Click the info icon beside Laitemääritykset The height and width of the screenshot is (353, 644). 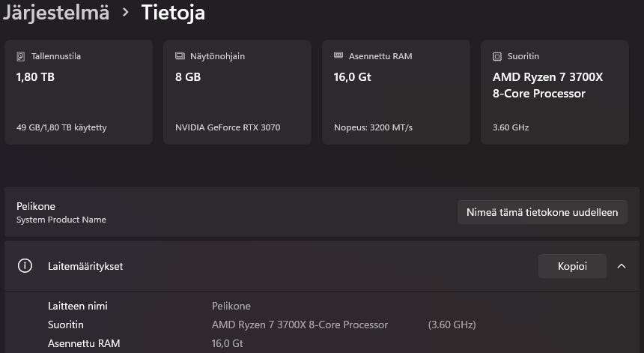pyautogui.click(x=25, y=266)
